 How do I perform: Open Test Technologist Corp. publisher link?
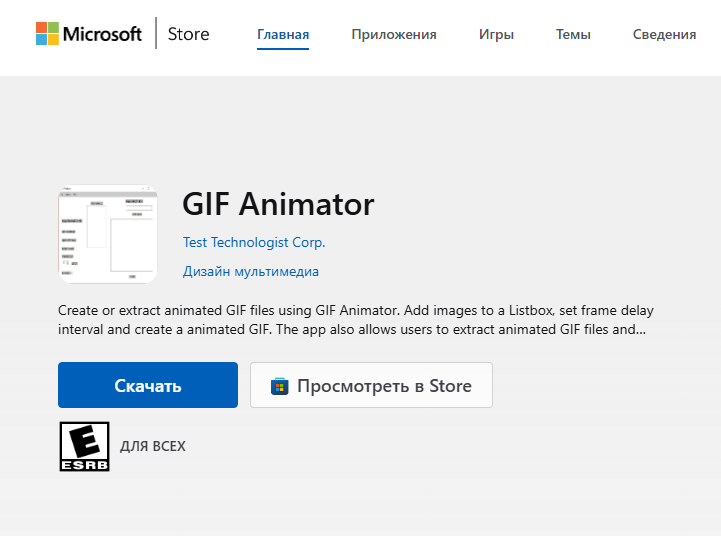[x=254, y=242]
